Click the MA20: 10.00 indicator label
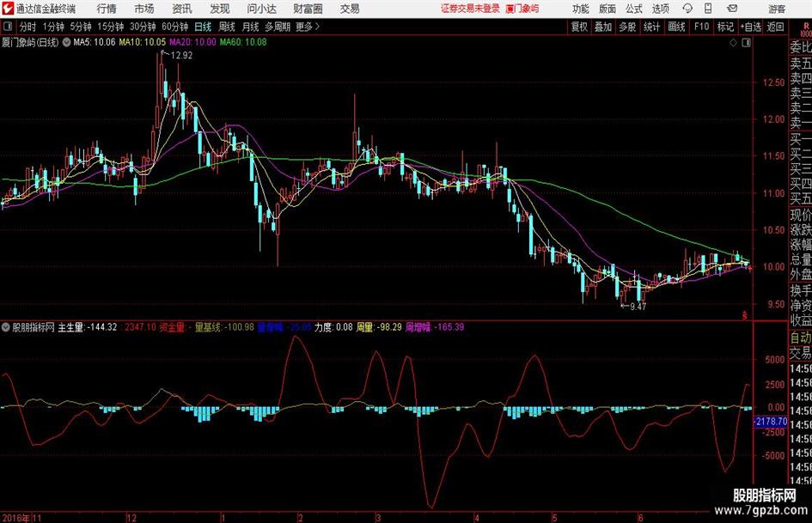This screenshot has width=812, height=523. click(x=192, y=42)
